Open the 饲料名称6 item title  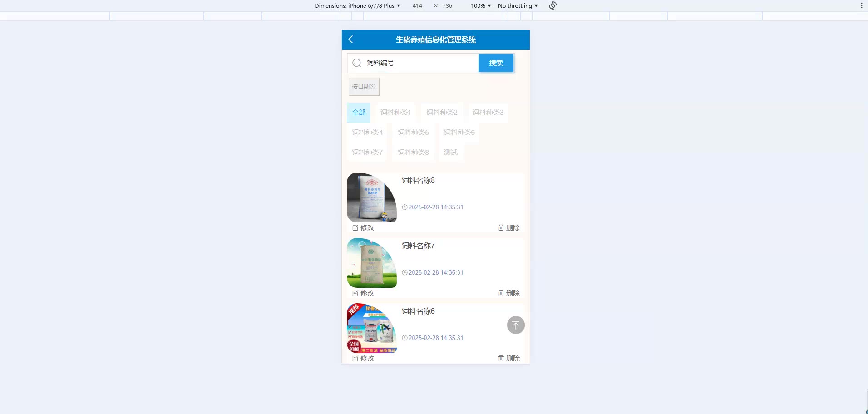point(418,311)
